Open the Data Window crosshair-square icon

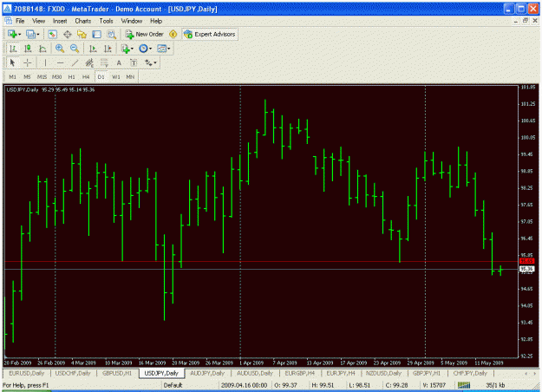(x=67, y=34)
